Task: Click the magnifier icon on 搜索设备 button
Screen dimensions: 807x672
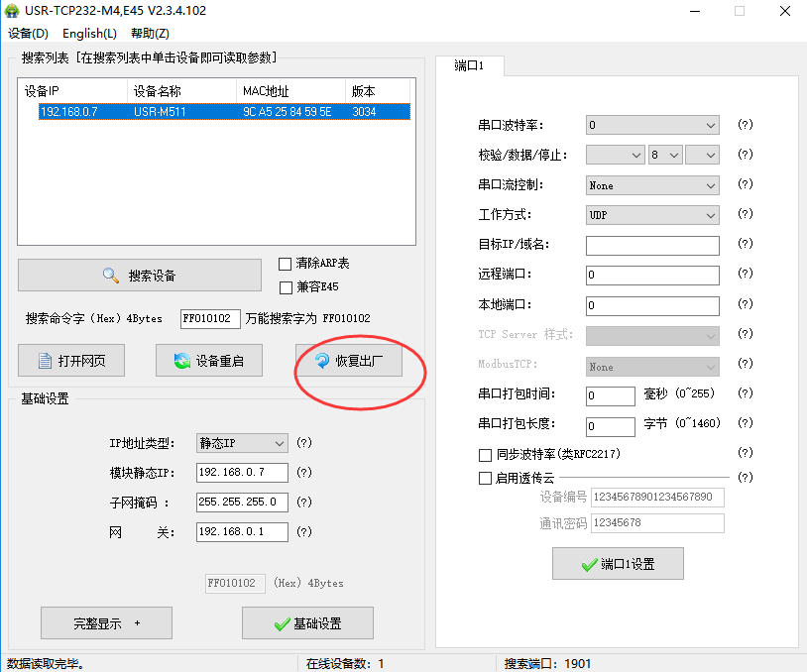Action: [x=111, y=276]
